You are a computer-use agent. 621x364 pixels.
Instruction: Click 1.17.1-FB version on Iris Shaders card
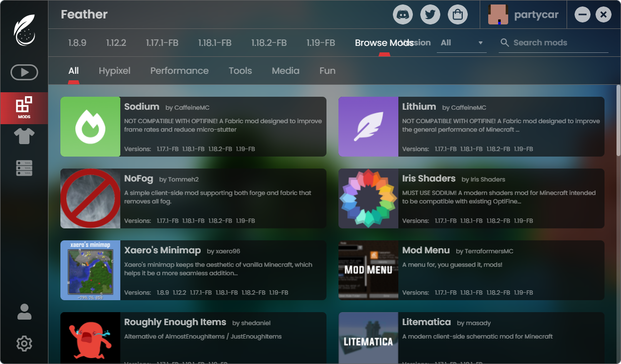coord(445,221)
